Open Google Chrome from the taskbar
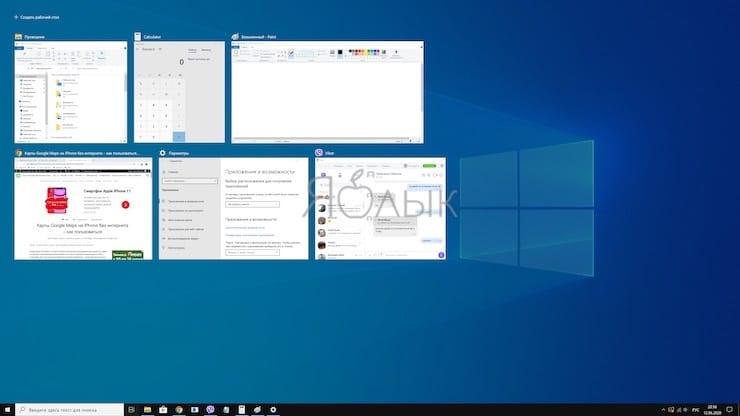Screen dimensions: 740x416 coord(179,409)
